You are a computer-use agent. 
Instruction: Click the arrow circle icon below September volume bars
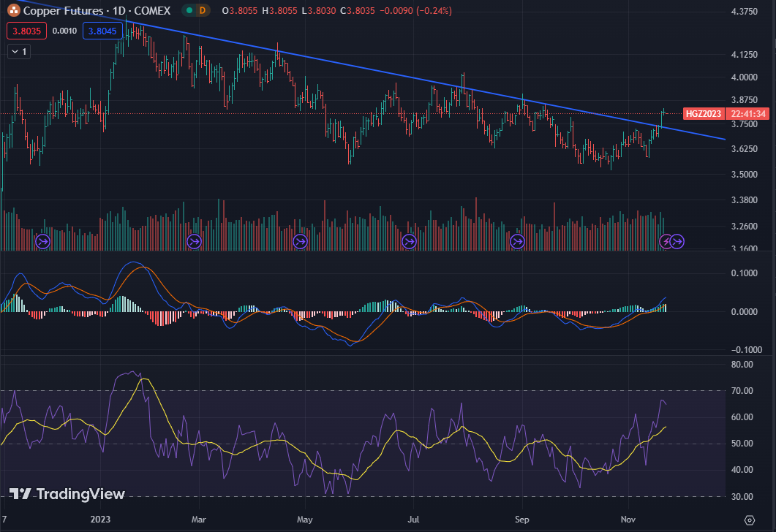coord(516,241)
